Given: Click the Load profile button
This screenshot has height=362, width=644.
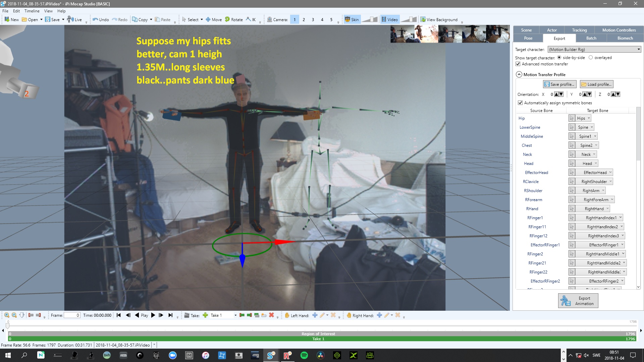Looking at the screenshot, I should pos(597,84).
